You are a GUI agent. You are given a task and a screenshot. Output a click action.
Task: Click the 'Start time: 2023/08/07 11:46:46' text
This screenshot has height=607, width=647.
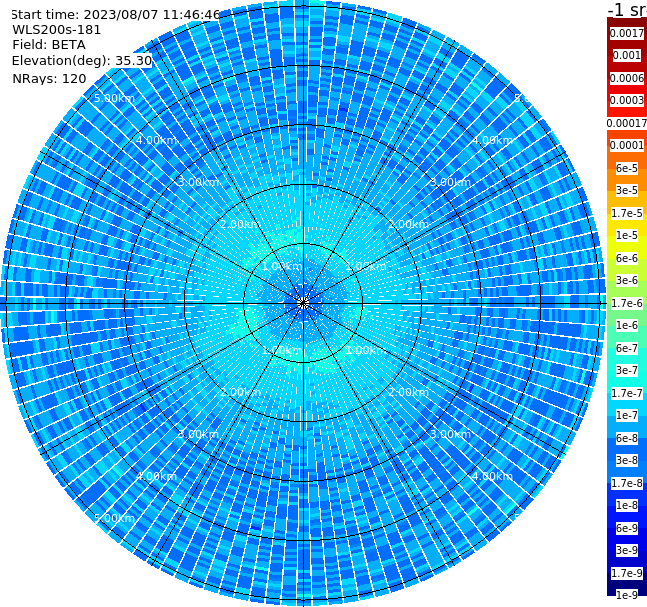pos(115,15)
